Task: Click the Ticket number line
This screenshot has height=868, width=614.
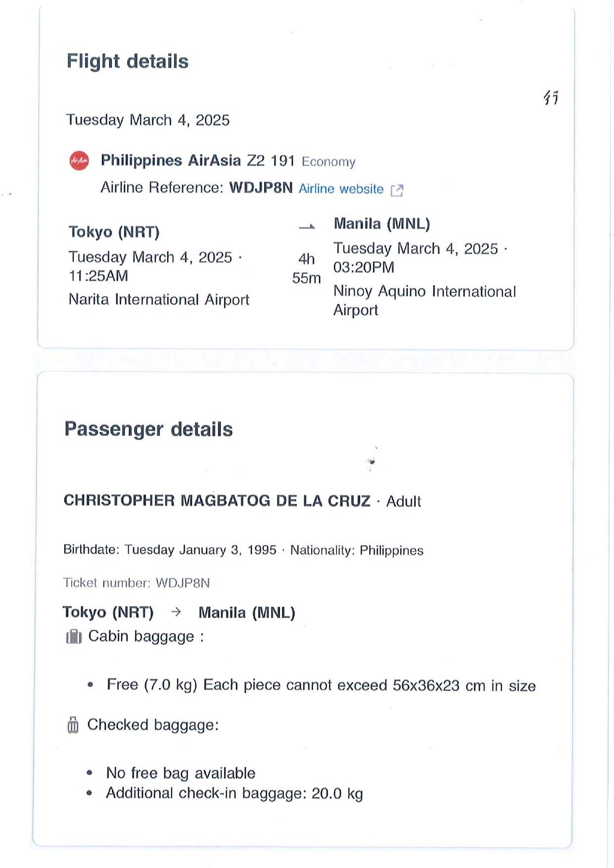Action: (137, 583)
